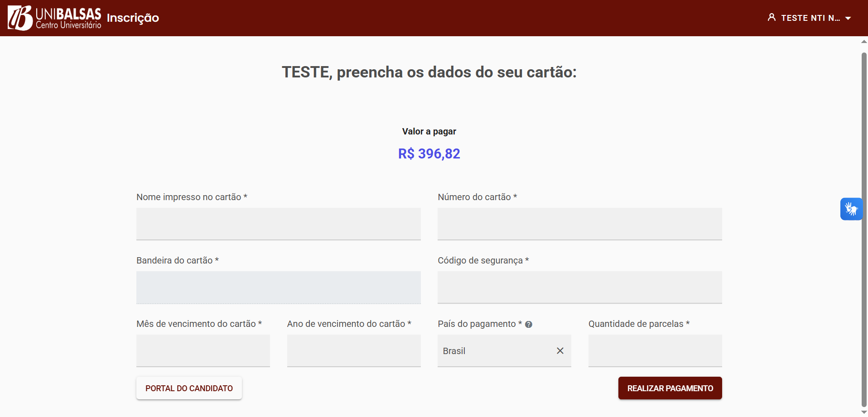The width and height of the screenshot is (868, 417).
Task: Open the Bandeira do cartão dropdown
Action: (278, 288)
